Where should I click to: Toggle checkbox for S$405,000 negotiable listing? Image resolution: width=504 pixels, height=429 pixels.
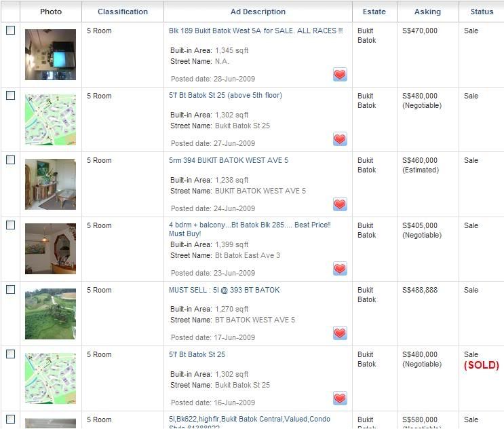pos(10,225)
